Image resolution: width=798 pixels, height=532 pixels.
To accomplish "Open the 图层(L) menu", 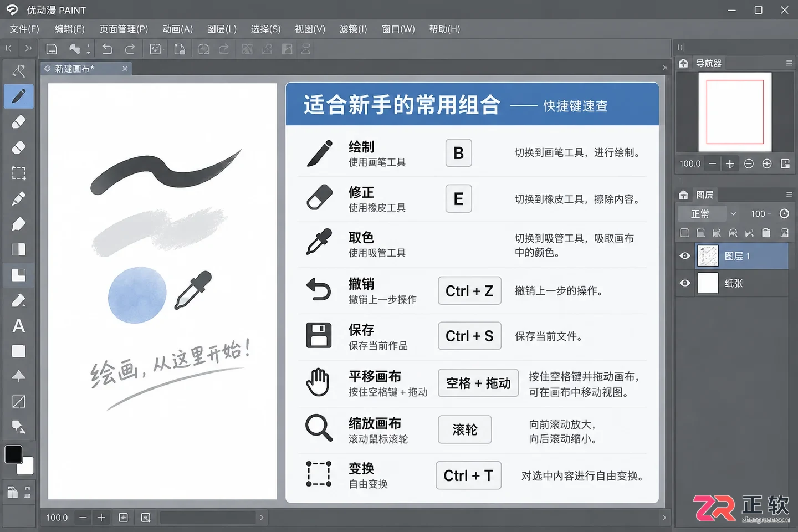I will tap(222, 29).
